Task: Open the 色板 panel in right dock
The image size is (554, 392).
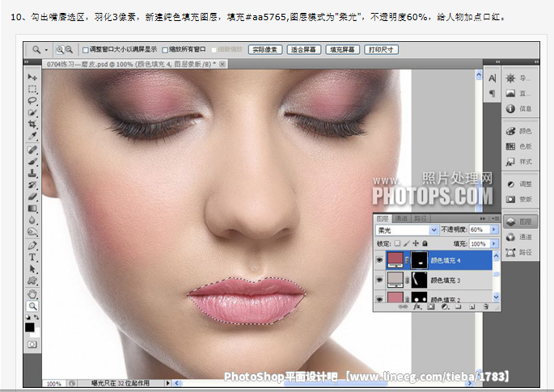Action: pyautogui.click(x=518, y=146)
